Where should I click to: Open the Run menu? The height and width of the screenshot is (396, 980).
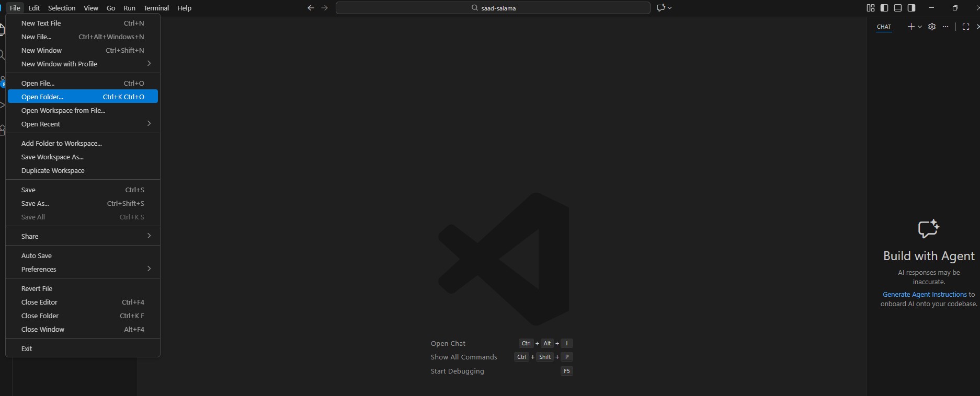tap(129, 8)
